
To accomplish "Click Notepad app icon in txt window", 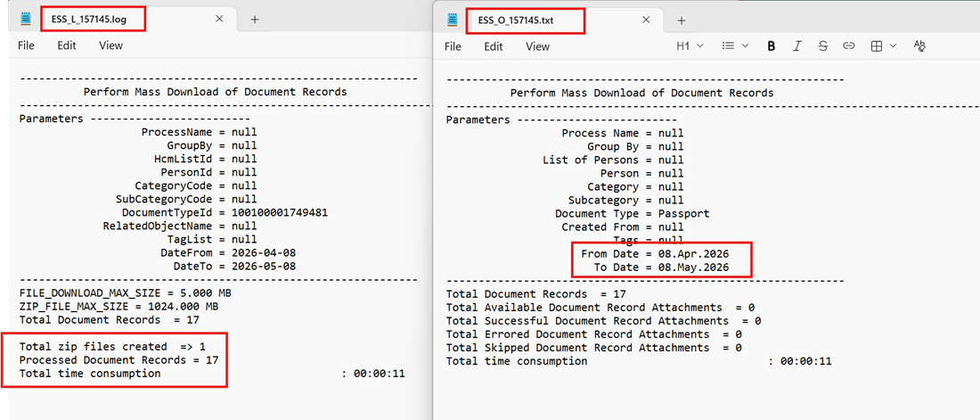I will pyautogui.click(x=453, y=20).
